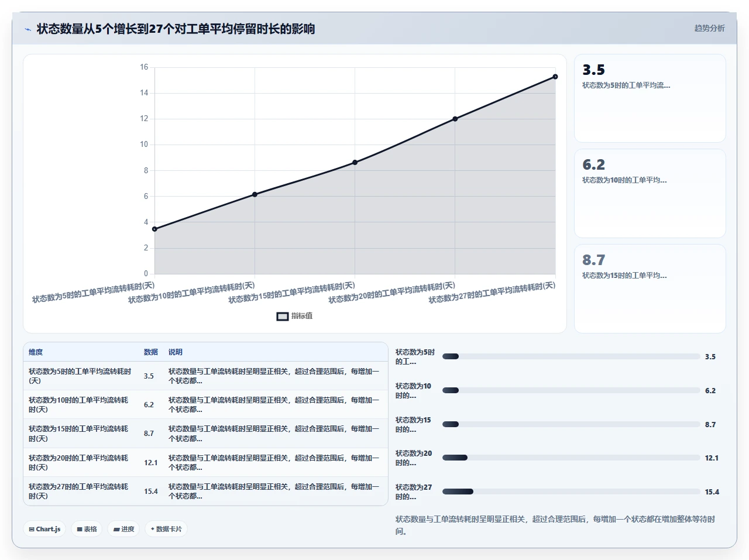Click the 15.4 value in the table

pyautogui.click(x=151, y=492)
